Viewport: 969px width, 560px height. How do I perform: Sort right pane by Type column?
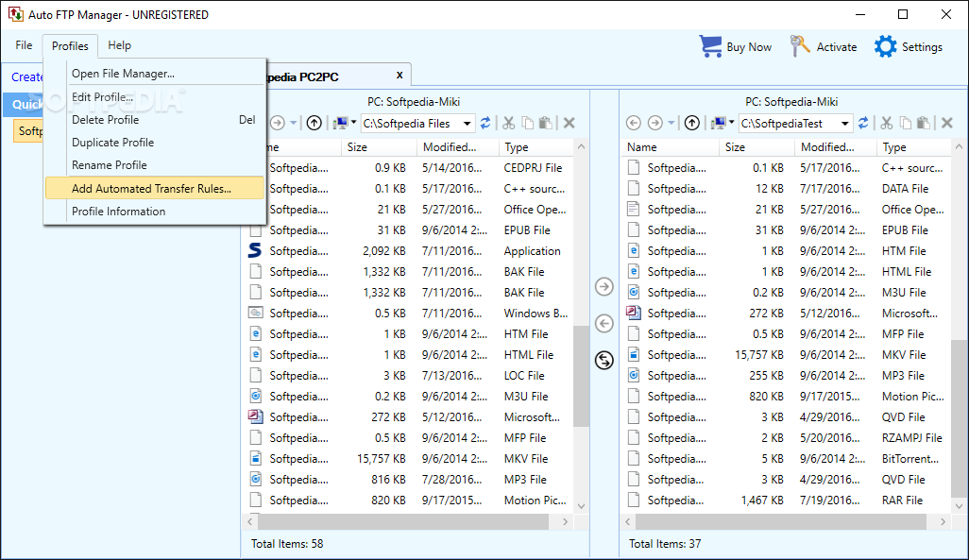914,147
